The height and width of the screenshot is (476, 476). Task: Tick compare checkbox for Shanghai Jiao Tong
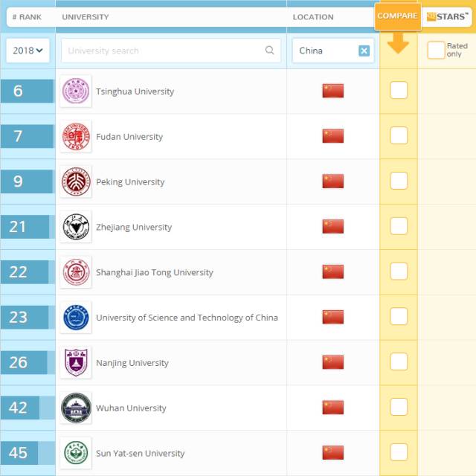point(399,271)
